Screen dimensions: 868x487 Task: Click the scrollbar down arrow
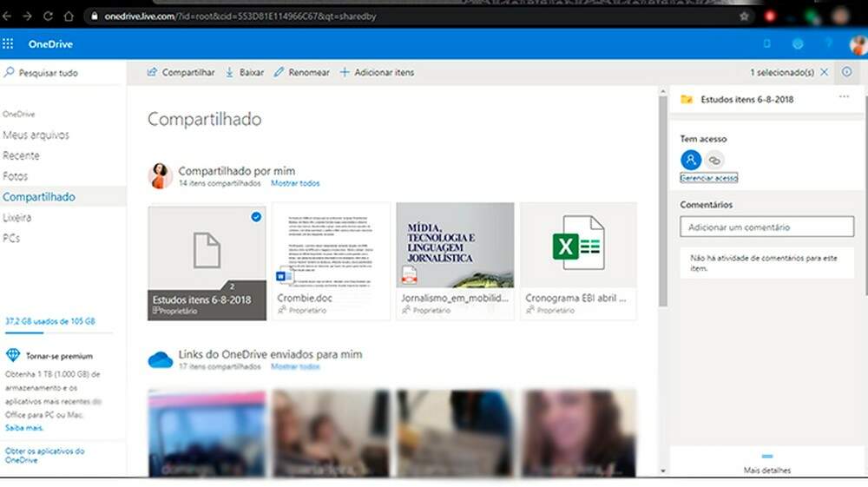663,471
